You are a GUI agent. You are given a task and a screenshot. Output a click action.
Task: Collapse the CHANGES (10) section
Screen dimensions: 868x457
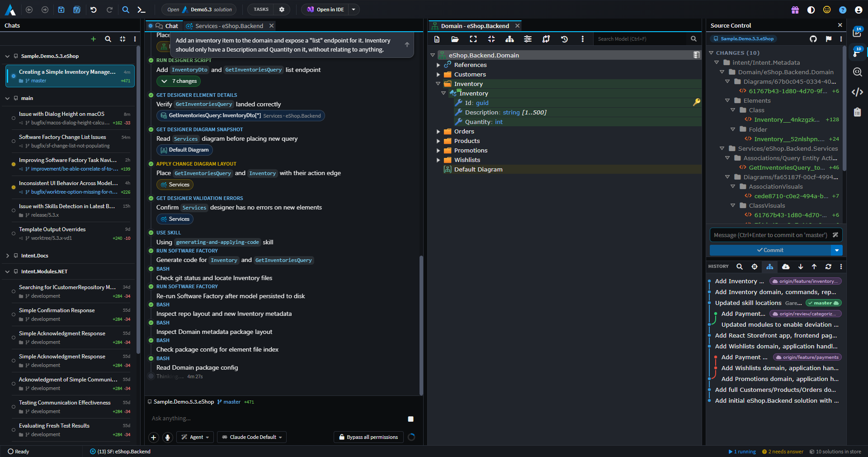tap(711, 53)
